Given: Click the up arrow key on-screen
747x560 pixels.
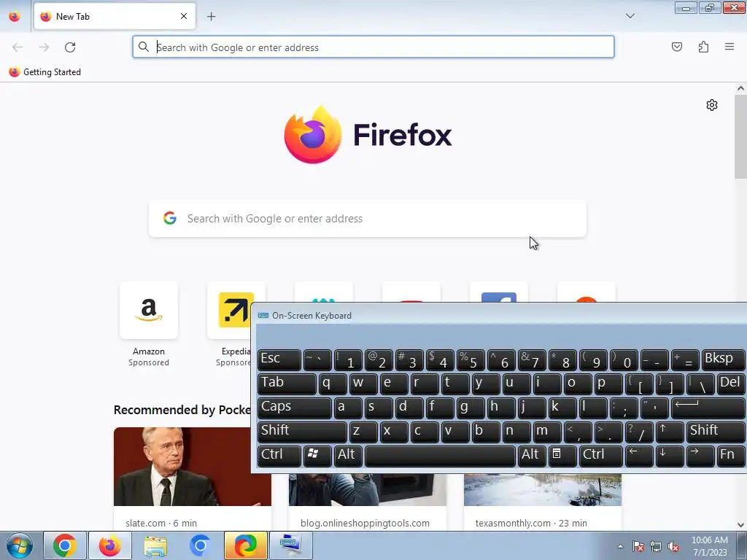Looking at the screenshot, I should coord(670,432).
